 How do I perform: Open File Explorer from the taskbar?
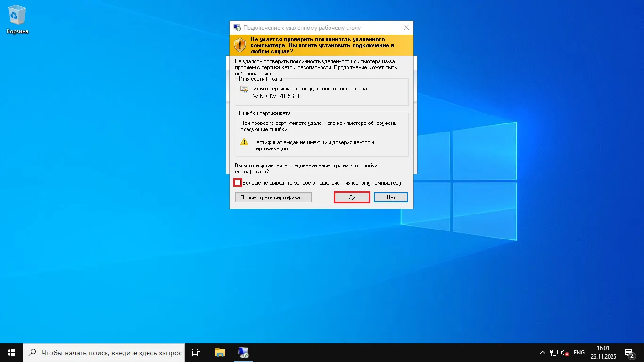(x=220, y=352)
